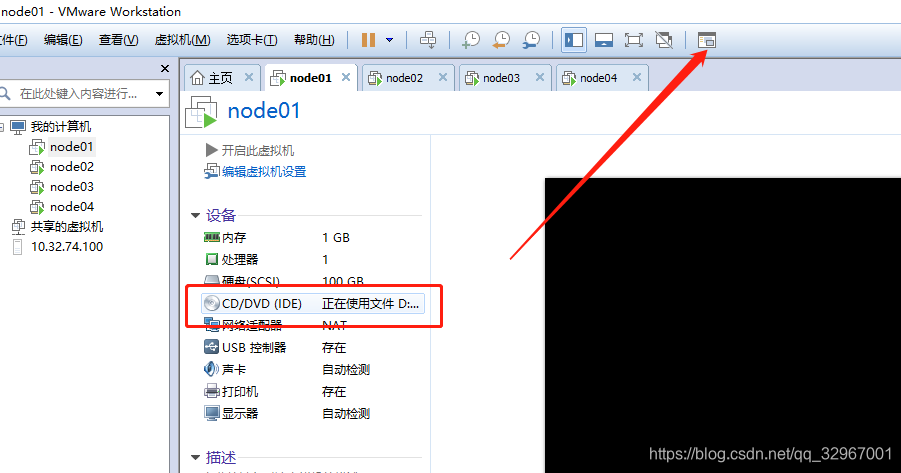Select the 处理器 device row
The height and width of the screenshot is (473, 901).
coord(313,259)
